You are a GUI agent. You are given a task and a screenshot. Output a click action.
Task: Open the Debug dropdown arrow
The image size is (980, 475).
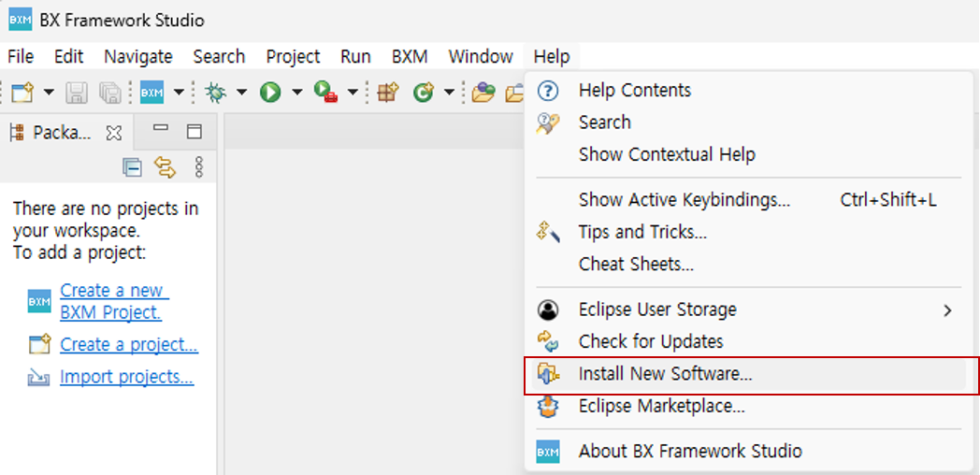click(241, 93)
